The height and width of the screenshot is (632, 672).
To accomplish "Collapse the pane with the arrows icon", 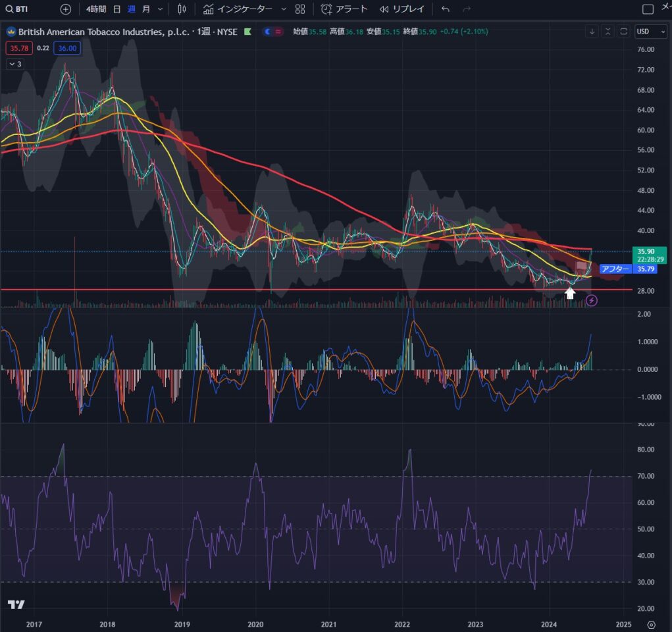I will [607, 32].
